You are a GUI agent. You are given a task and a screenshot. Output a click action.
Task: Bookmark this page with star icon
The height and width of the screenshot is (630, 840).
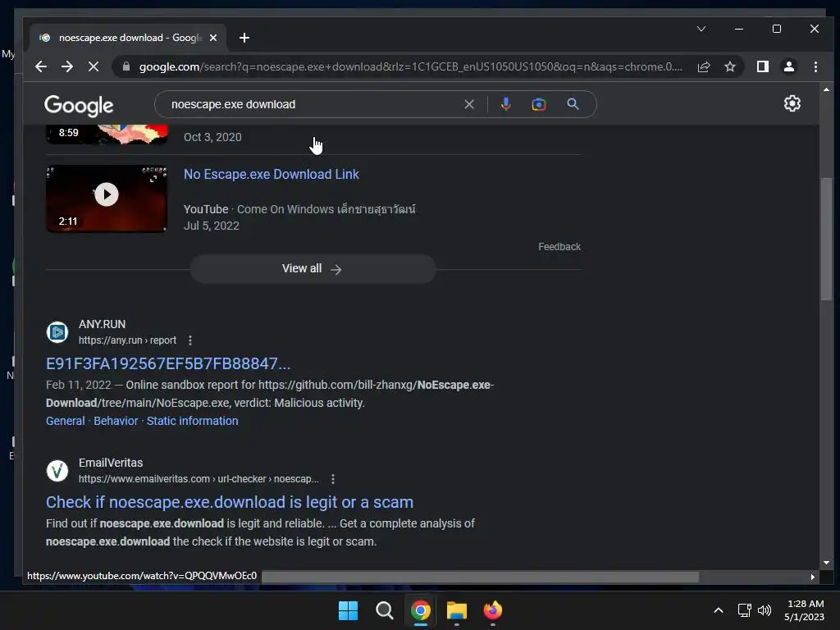click(x=729, y=66)
